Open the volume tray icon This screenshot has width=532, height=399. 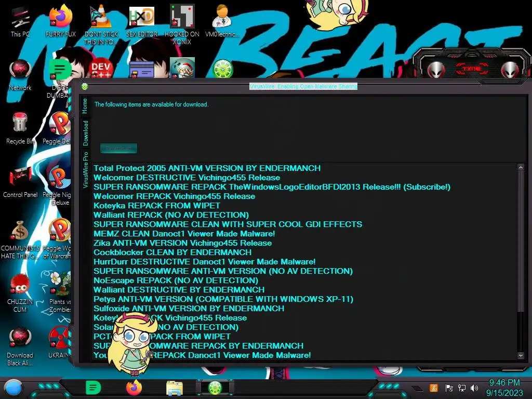pyautogui.click(x=474, y=388)
